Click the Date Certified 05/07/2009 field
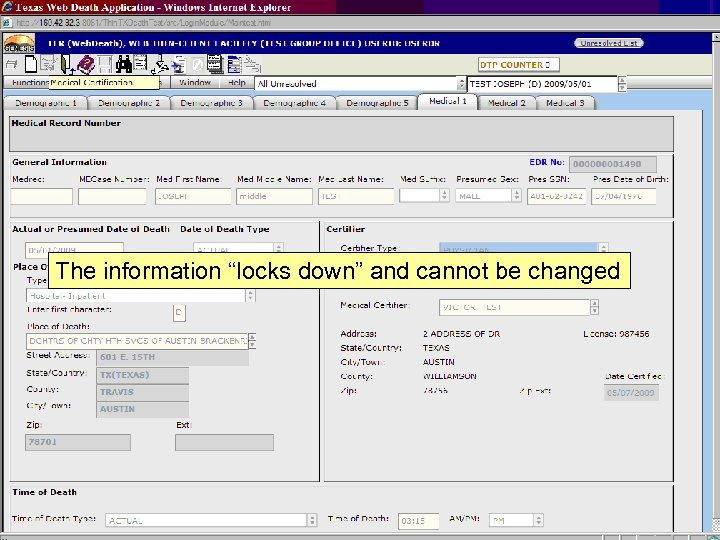Viewport: 720px width, 540px height. coord(631,393)
